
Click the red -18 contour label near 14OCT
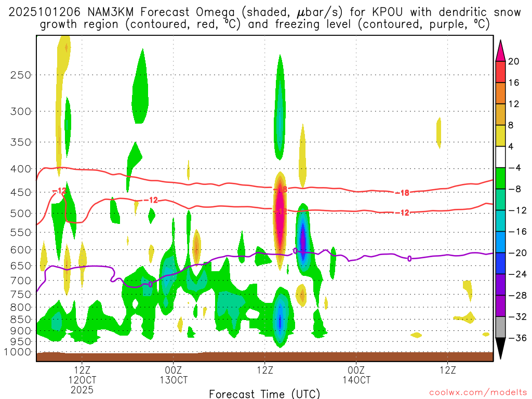point(403,193)
